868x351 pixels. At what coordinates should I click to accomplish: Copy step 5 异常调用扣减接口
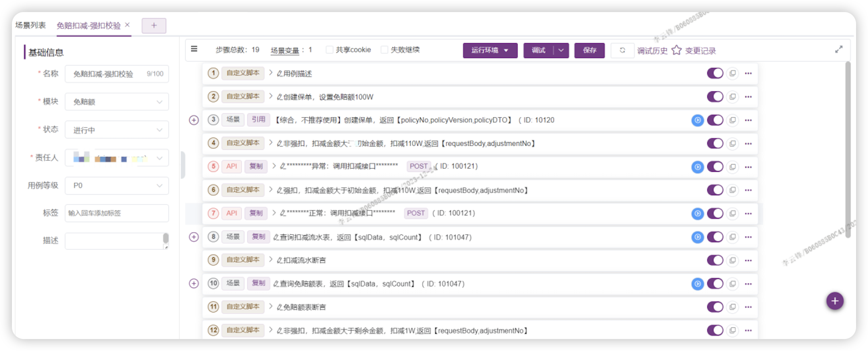[732, 167]
